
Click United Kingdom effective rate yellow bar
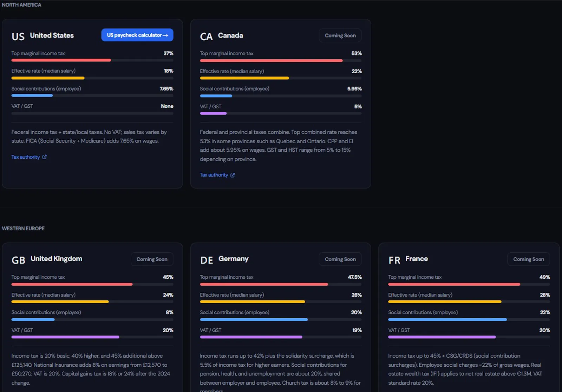(x=60, y=302)
